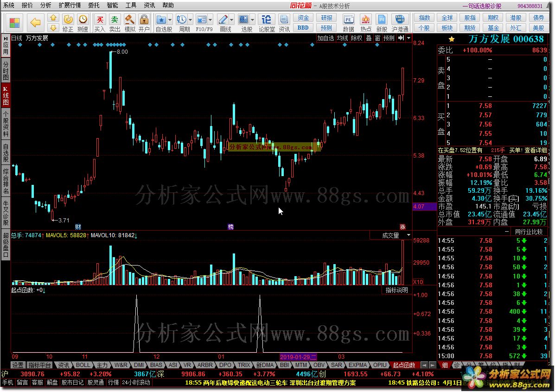The image size is (555, 392).
Task: Click the yellow down arrow icon
Action: click(x=53, y=28)
